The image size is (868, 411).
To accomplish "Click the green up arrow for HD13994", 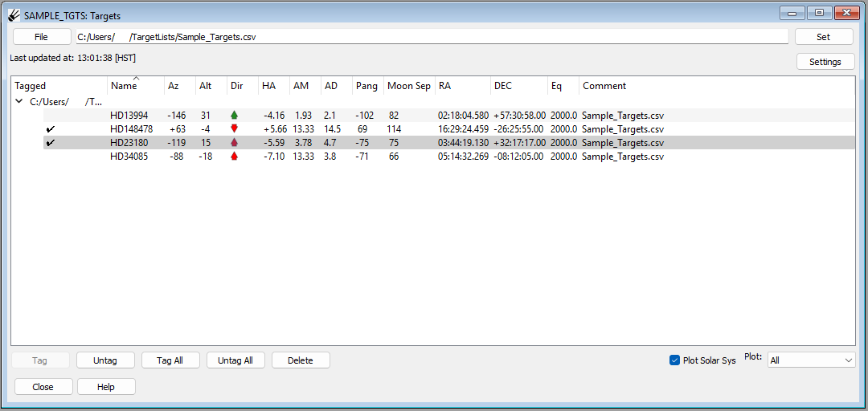I will coord(234,116).
